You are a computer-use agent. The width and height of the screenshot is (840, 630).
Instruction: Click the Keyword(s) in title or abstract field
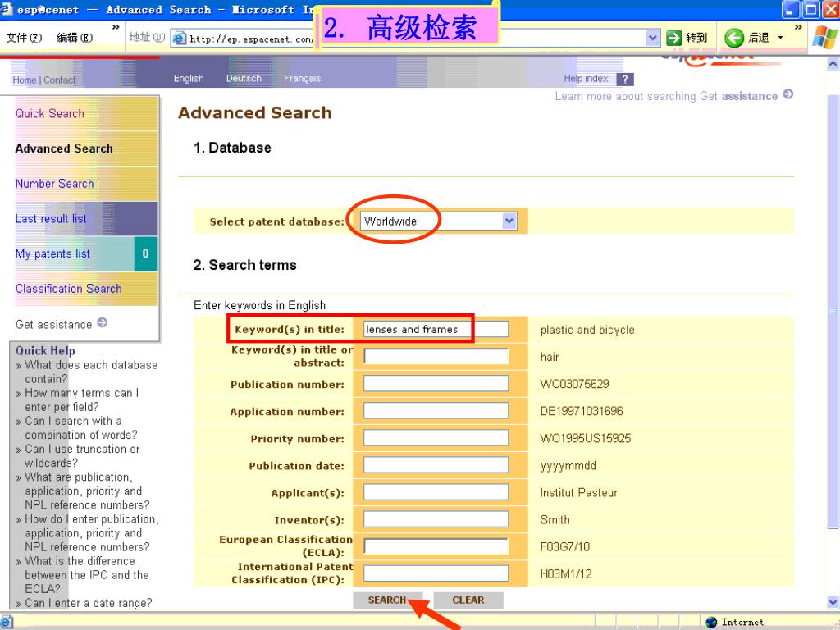tap(436, 356)
